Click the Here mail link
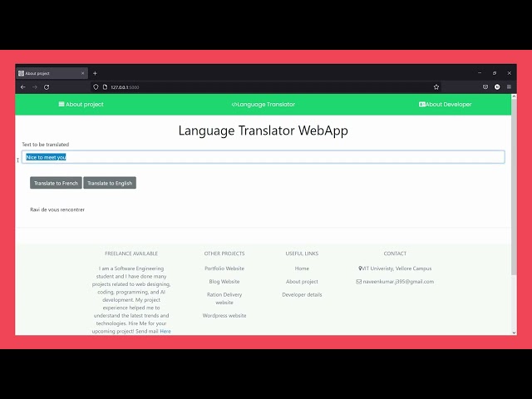This screenshot has width=532, height=399. pyautogui.click(x=165, y=331)
